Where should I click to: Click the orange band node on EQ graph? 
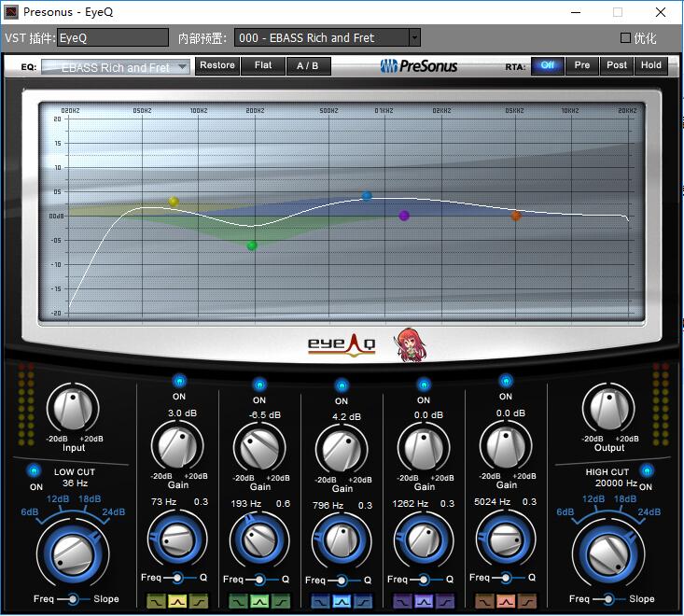[516, 216]
